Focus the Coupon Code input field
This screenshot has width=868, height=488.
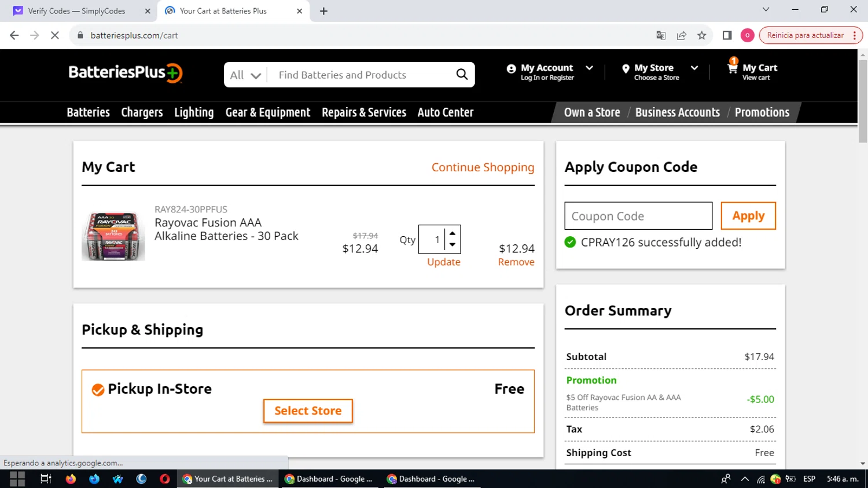638,216
